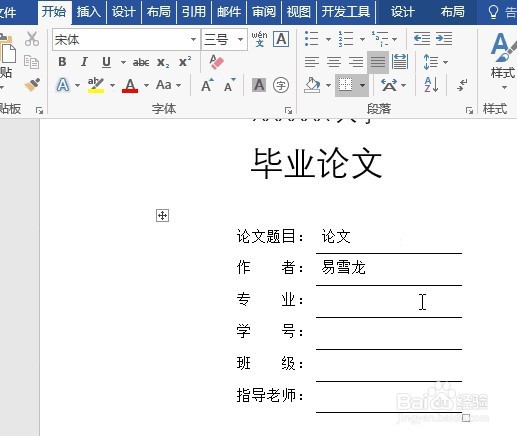Image resolution: width=517 pixels, height=436 pixels.
Task: Toggle subscript formatting
Action: 163,62
